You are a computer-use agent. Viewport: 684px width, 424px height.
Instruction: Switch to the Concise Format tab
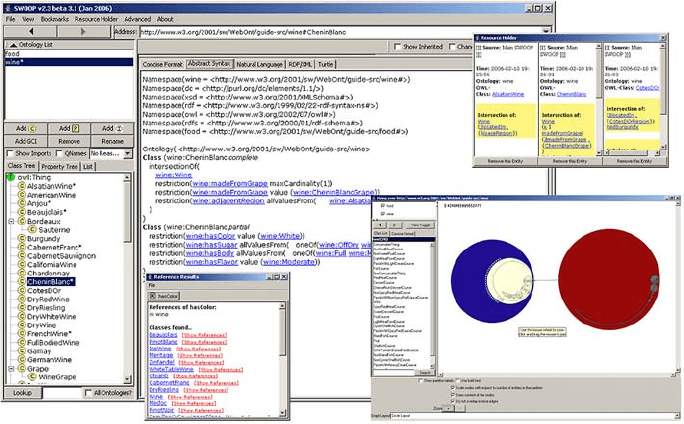coord(162,64)
